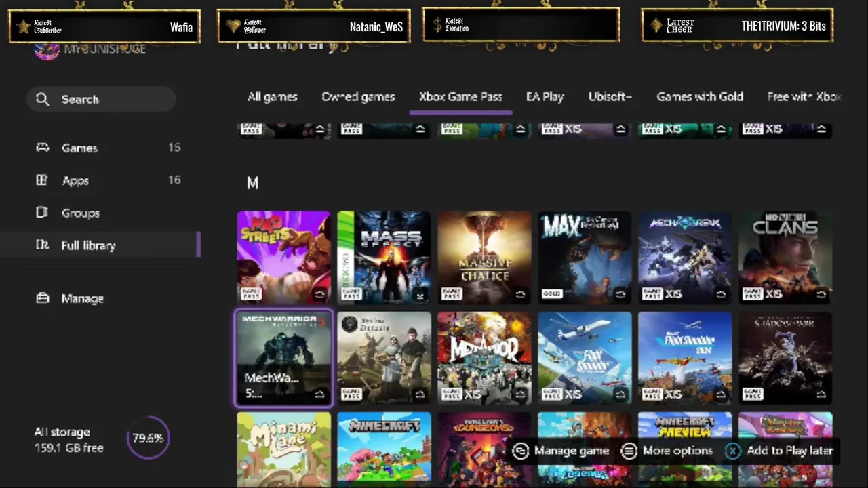Click the More options menu icon

tap(629, 451)
